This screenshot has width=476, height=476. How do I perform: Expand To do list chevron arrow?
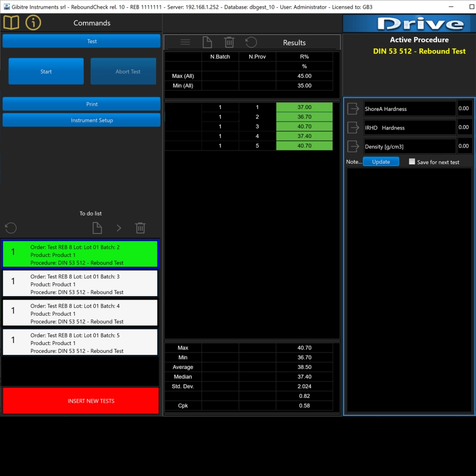click(x=119, y=228)
